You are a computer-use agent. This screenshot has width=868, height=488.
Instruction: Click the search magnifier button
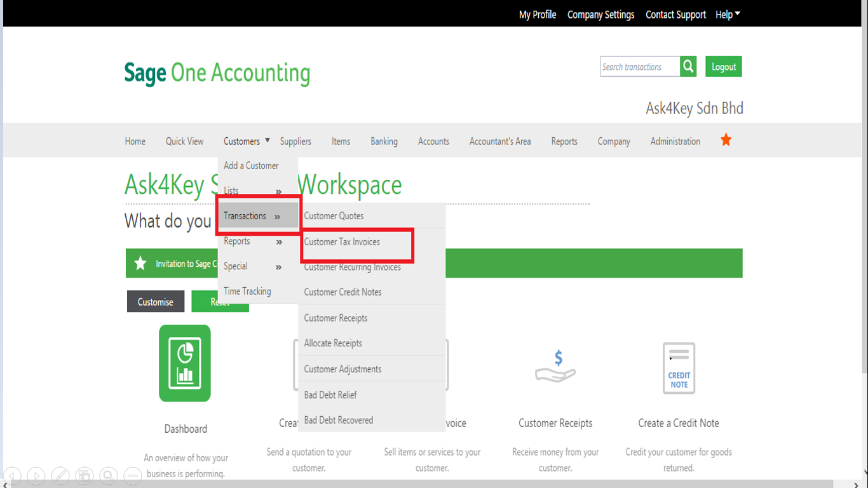(x=688, y=67)
